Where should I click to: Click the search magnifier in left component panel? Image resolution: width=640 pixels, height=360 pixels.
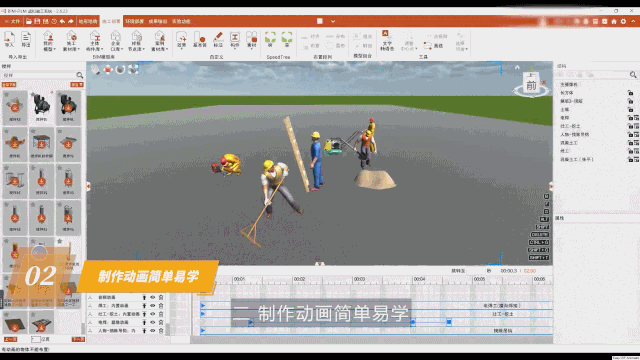tap(80, 75)
